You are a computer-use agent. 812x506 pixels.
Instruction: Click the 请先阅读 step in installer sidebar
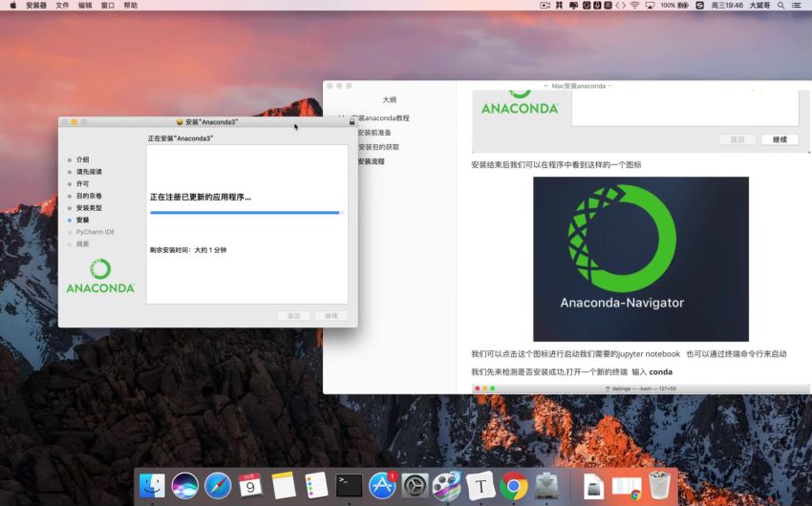coord(89,171)
